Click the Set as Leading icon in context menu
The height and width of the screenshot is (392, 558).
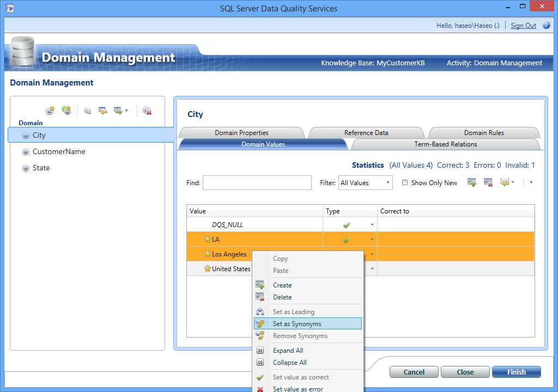coord(260,311)
